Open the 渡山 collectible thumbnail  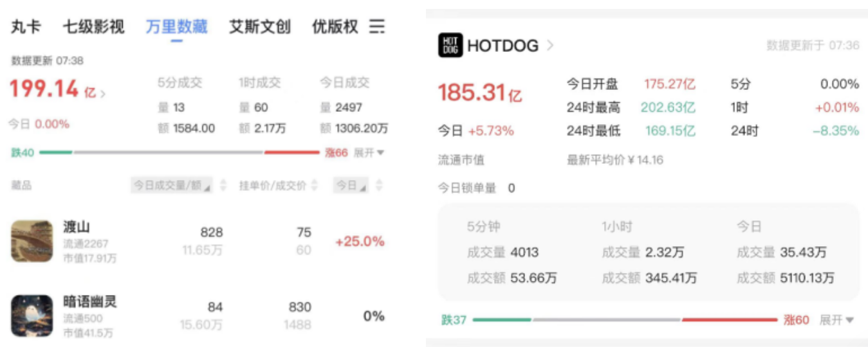click(32, 241)
